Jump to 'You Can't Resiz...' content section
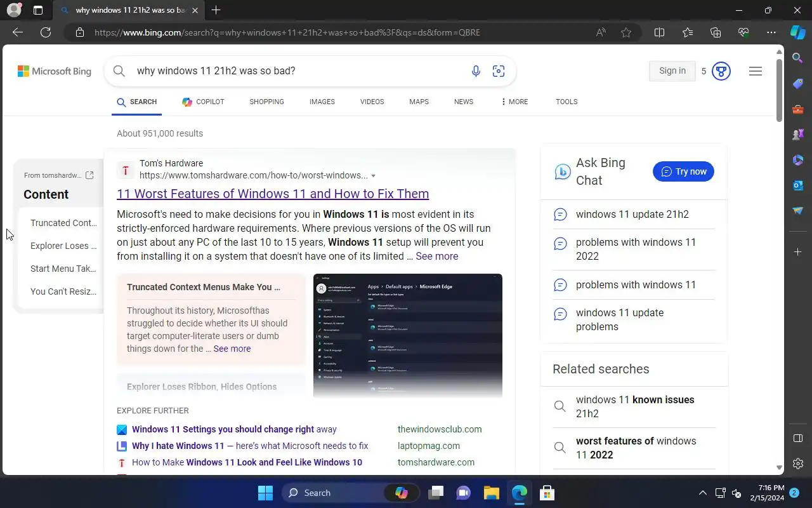The image size is (812, 508). (63, 291)
